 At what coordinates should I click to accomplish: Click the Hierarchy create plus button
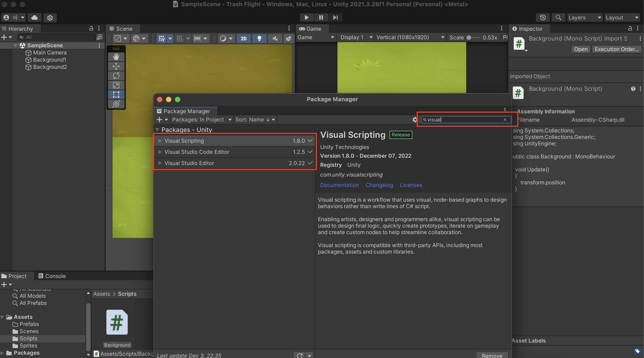4,37
